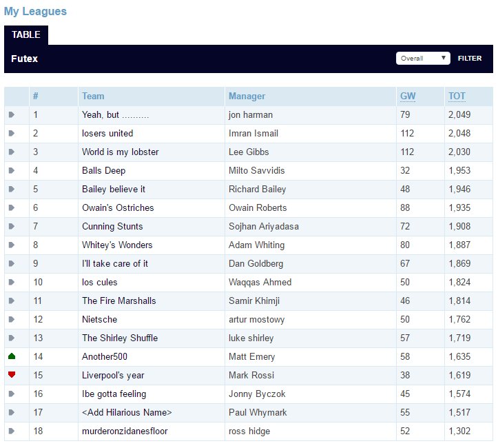
Task: Click the arrow icon beside Whitey's Wonders
Action: pyautogui.click(x=12, y=245)
